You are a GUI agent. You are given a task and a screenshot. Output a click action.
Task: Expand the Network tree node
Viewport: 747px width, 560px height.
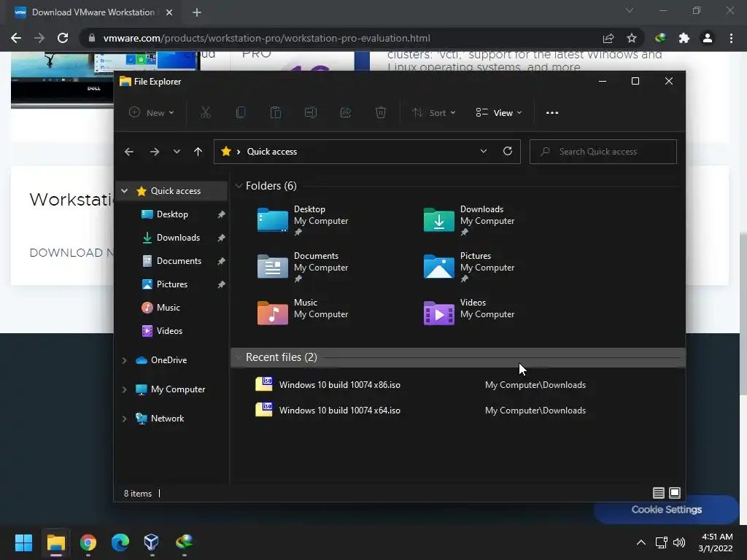(x=124, y=419)
